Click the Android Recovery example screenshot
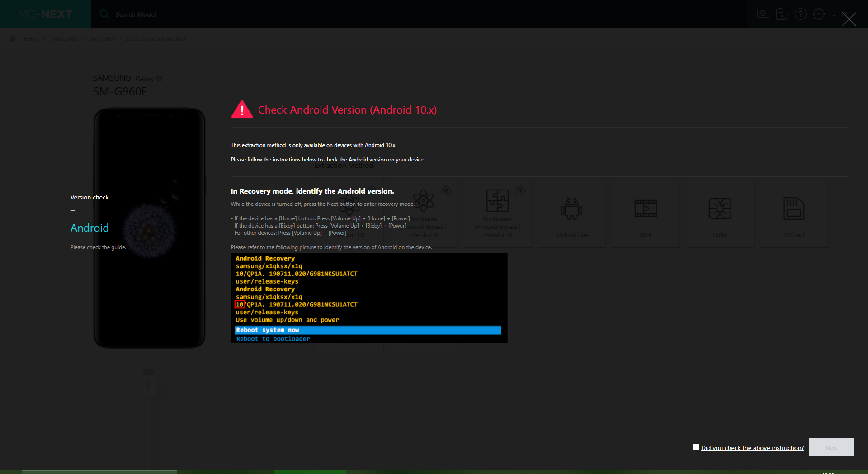868x474 pixels. tap(369, 298)
